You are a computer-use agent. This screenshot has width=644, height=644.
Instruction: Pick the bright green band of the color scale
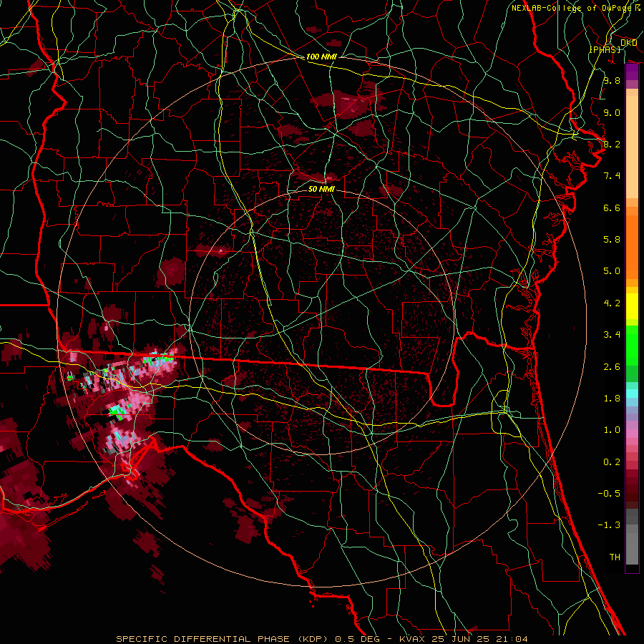coord(632,346)
